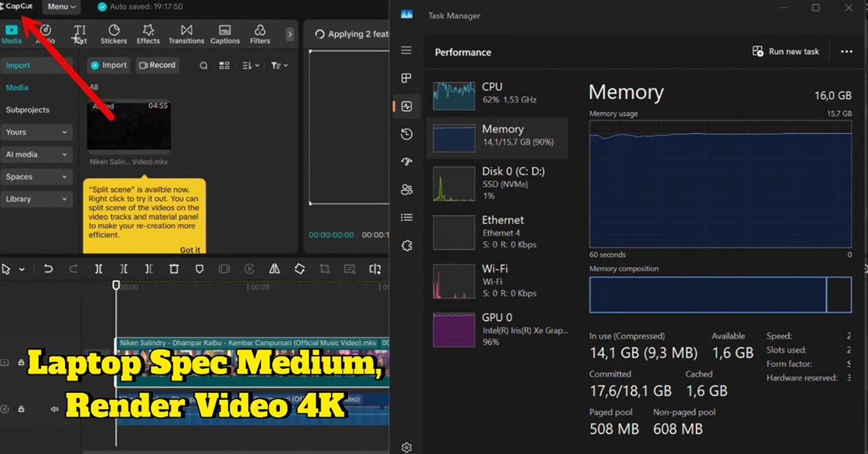Open the Processes page in Task Manager
Screen dimensions: 868x454
click(x=406, y=78)
